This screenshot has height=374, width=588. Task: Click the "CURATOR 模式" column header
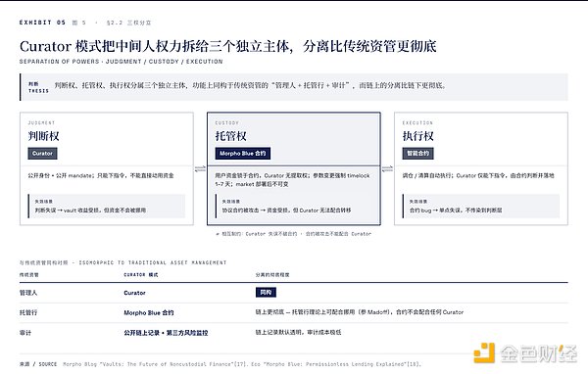(140, 275)
